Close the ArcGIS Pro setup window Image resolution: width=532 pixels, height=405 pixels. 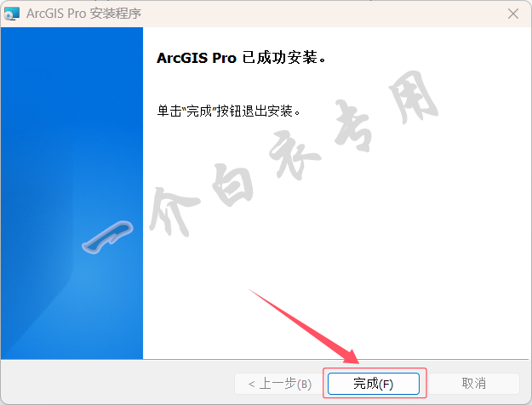pos(513,14)
